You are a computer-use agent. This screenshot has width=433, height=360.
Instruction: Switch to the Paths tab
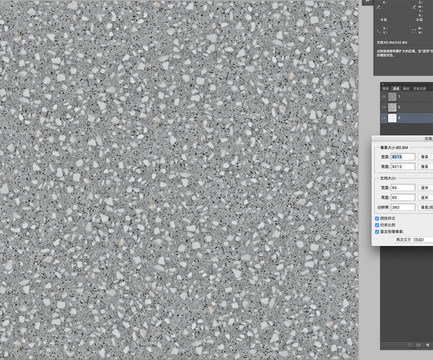[x=406, y=89]
